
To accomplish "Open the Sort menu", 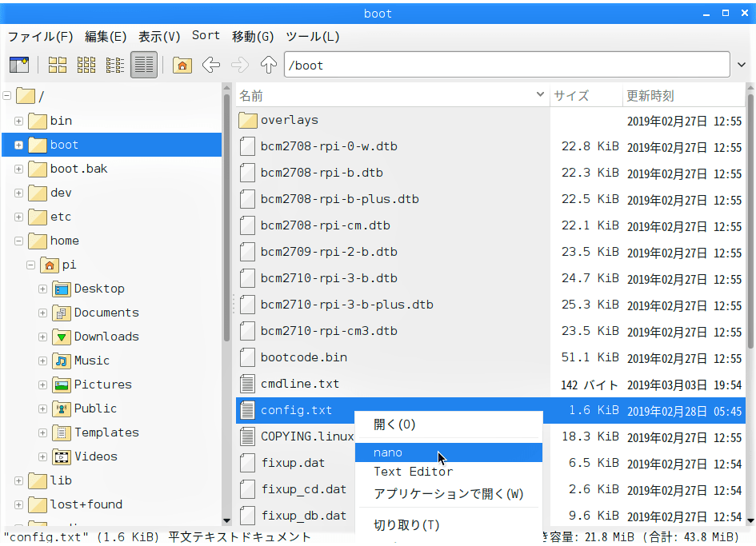I will point(206,36).
